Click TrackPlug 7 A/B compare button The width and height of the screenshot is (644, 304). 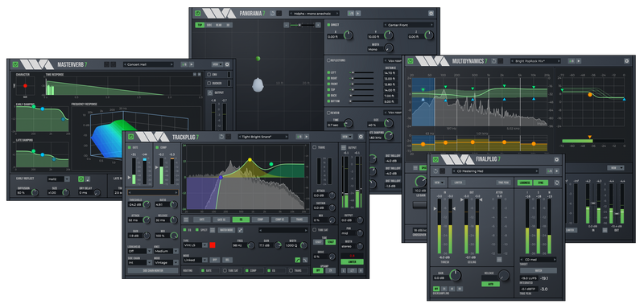[x=299, y=137]
